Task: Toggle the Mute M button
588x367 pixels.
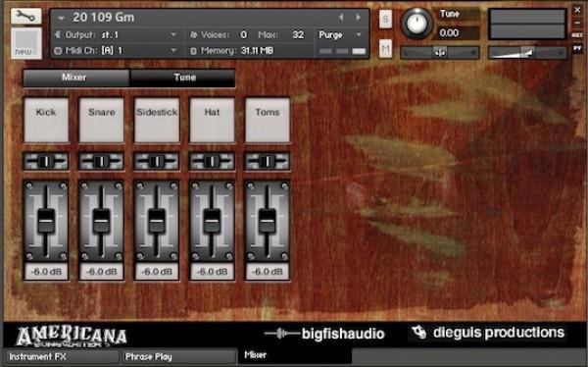Action: click(385, 48)
